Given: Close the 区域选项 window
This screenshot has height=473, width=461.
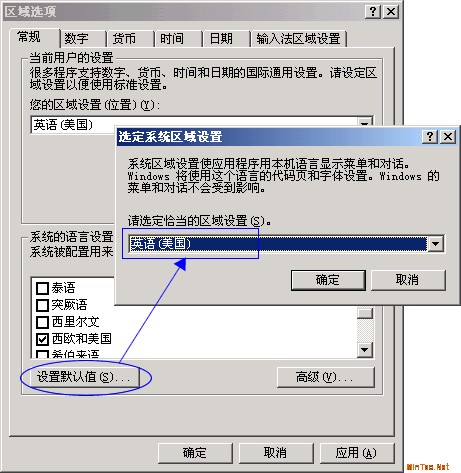Looking at the screenshot, I should pyautogui.click(x=391, y=12).
